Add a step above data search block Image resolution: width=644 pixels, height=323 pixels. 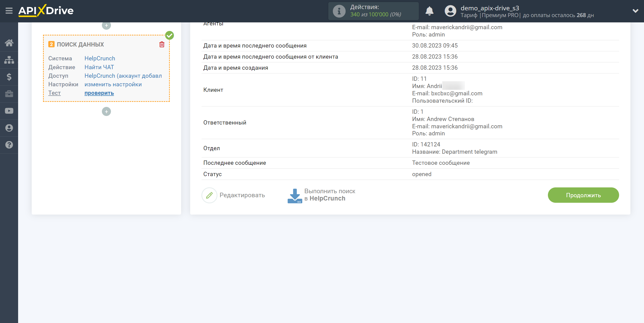pos(106,25)
